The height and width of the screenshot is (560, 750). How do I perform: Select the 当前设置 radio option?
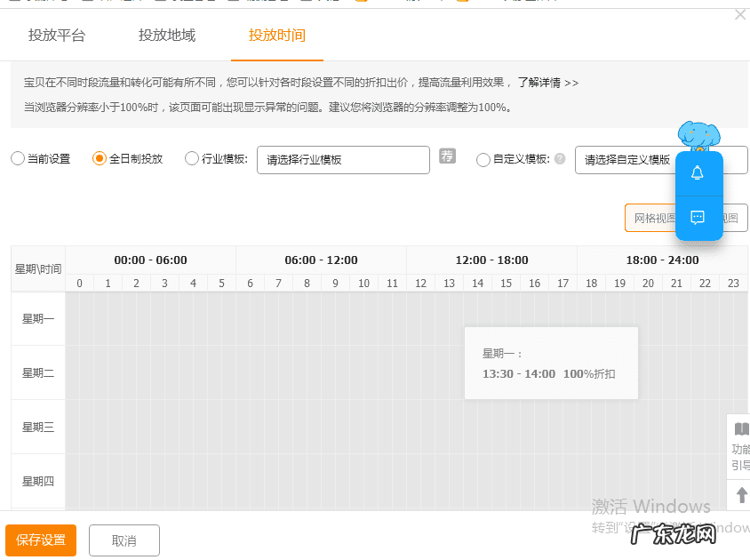pyautogui.click(x=17, y=157)
